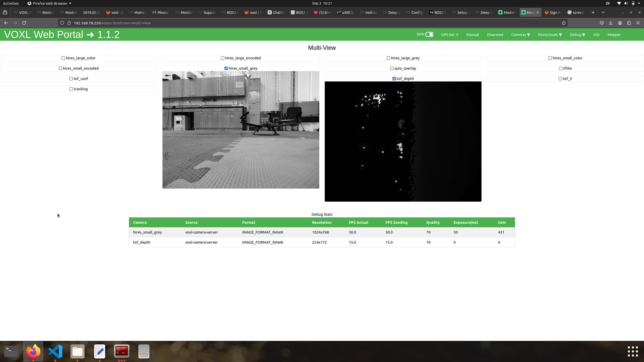The width and height of the screenshot is (644, 362).
Task: Expand the Cameras dropdown menu
Action: click(520, 35)
